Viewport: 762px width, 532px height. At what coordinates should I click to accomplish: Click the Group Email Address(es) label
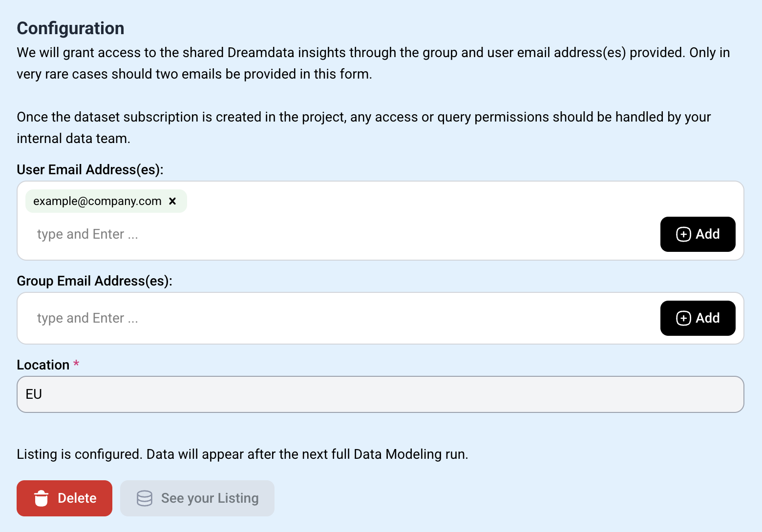[94, 281]
